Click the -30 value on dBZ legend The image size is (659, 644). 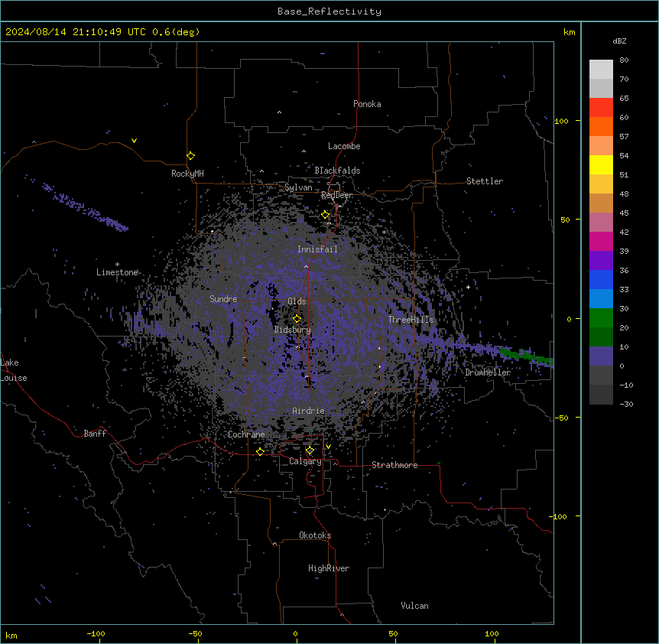point(626,405)
